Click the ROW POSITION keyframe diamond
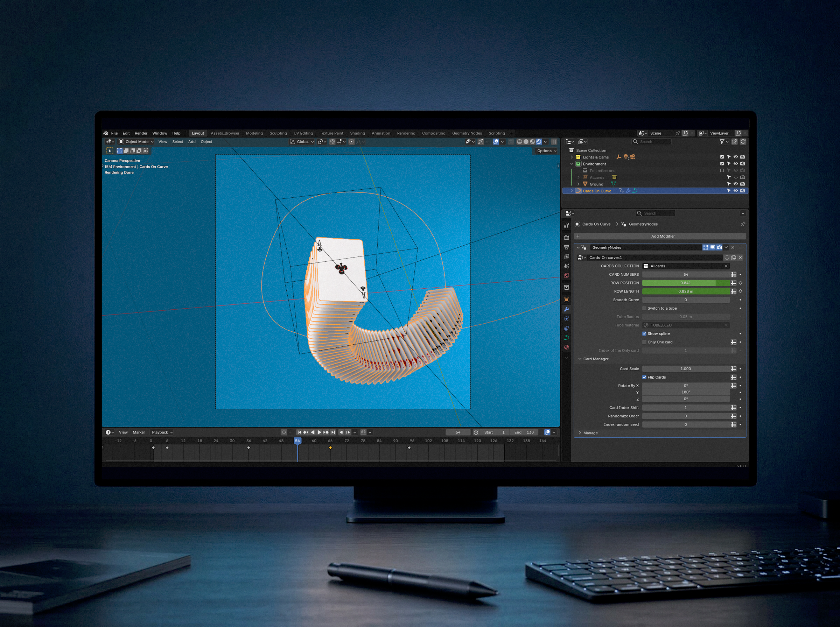Image resolution: width=840 pixels, height=627 pixels. tap(740, 283)
